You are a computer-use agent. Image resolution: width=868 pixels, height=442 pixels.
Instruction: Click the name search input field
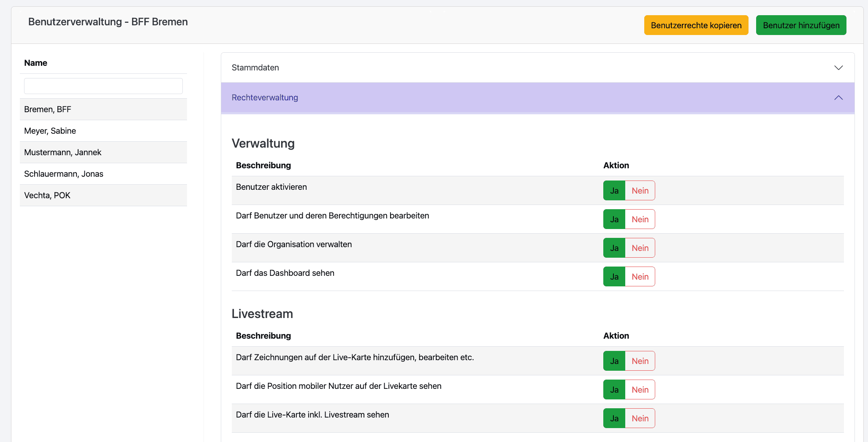tap(103, 86)
